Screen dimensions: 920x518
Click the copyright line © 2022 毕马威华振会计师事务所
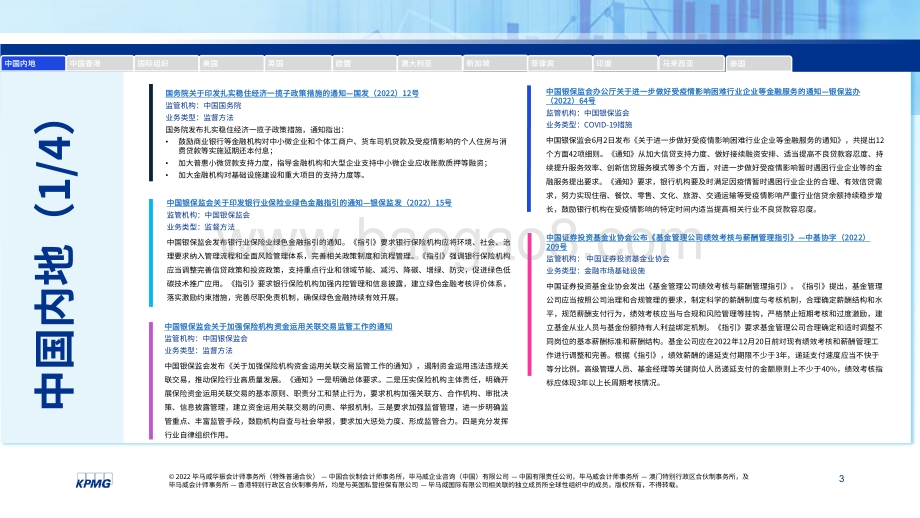(459, 481)
